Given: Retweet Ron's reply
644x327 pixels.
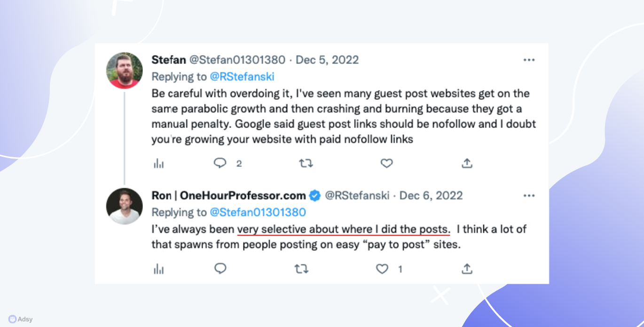Looking at the screenshot, I should coord(301,269).
